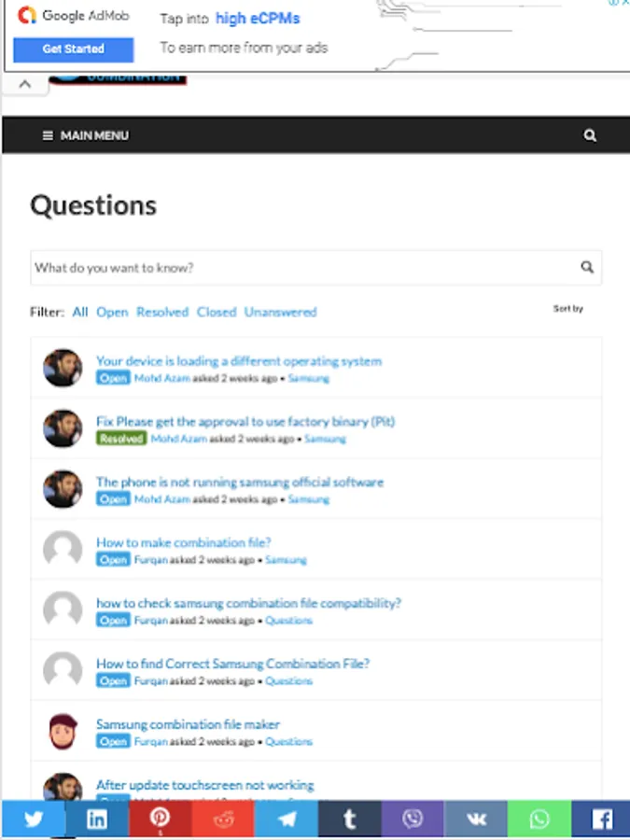This screenshot has height=840, width=630.
Task: Filter questions by Unanswered
Action: tap(280, 312)
